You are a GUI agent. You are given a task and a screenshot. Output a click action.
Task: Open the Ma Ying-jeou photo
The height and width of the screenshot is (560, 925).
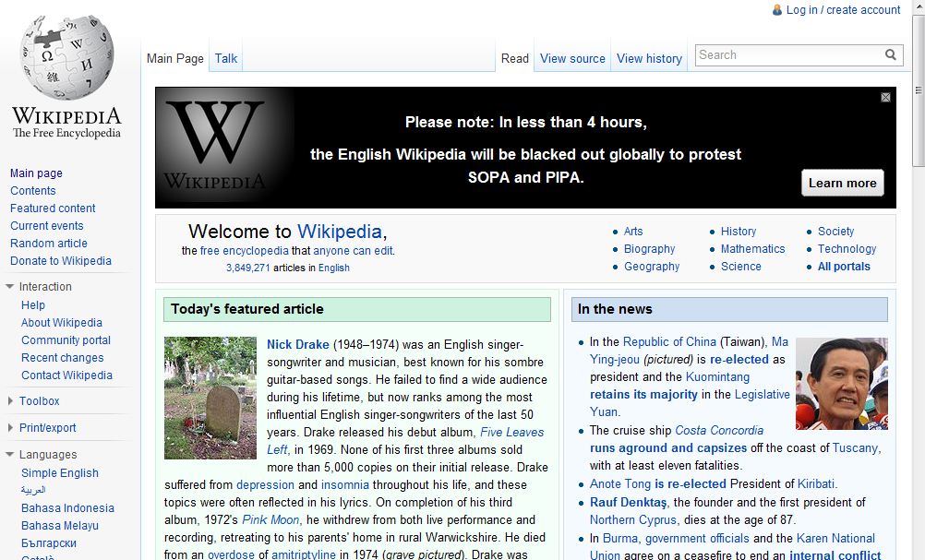(841, 383)
